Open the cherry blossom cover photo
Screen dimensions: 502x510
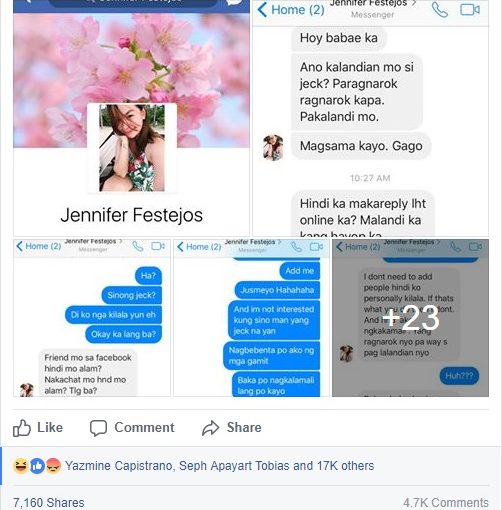pos(131,58)
